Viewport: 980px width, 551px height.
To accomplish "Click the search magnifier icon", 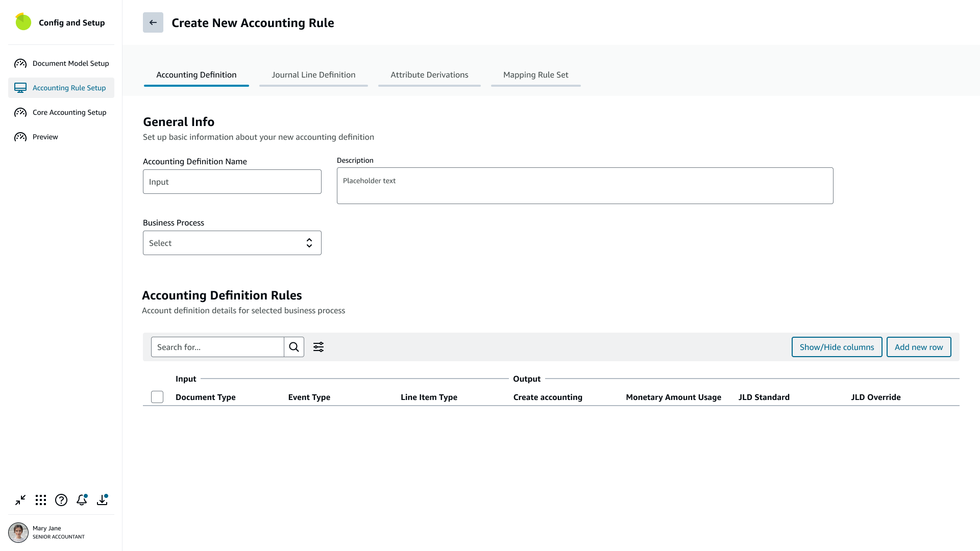I will pos(294,347).
